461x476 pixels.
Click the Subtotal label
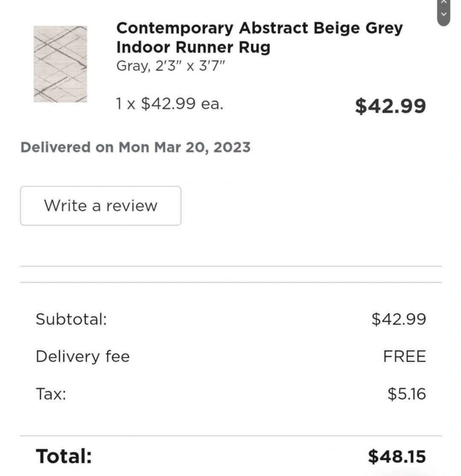(71, 319)
